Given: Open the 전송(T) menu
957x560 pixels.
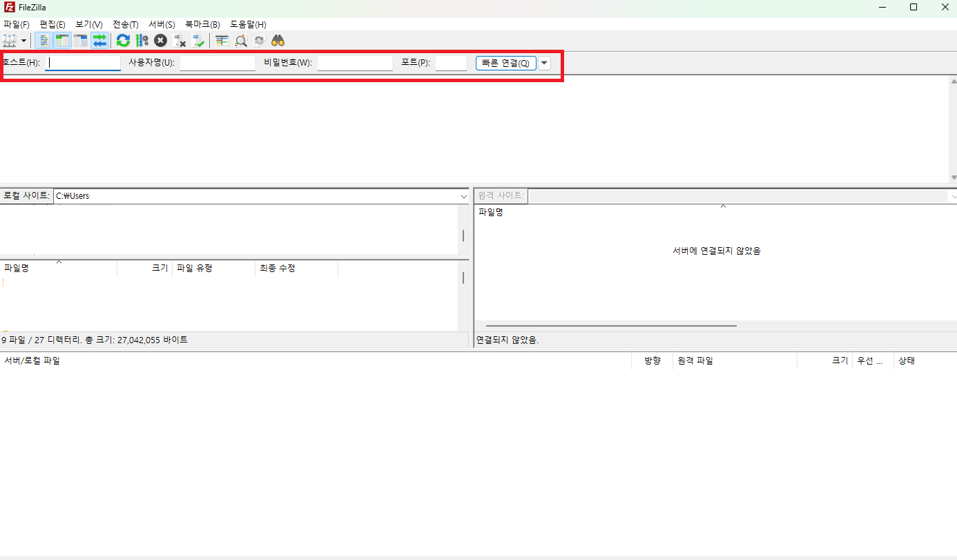Looking at the screenshot, I should click(126, 24).
